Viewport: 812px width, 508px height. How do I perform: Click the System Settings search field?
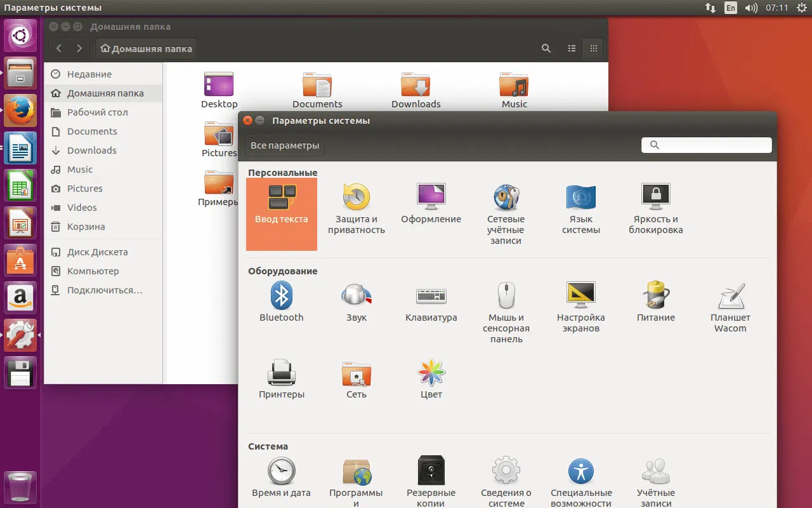[x=706, y=145]
